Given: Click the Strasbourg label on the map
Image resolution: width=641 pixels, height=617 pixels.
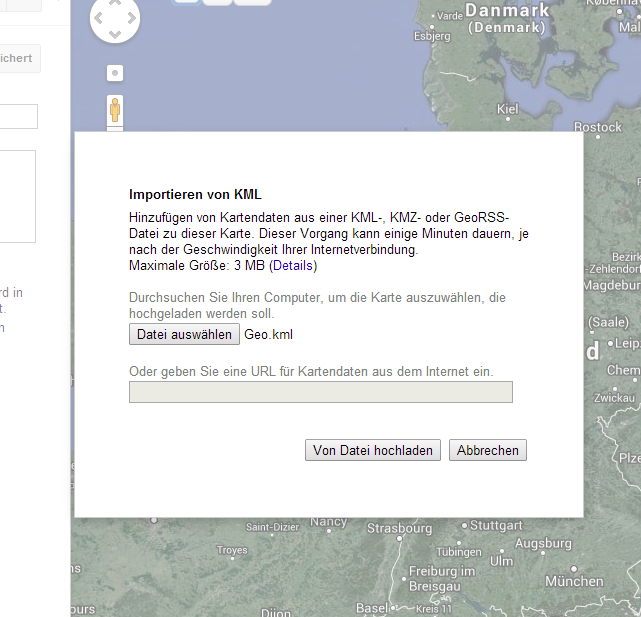Looking at the screenshot, I should 399,528.
